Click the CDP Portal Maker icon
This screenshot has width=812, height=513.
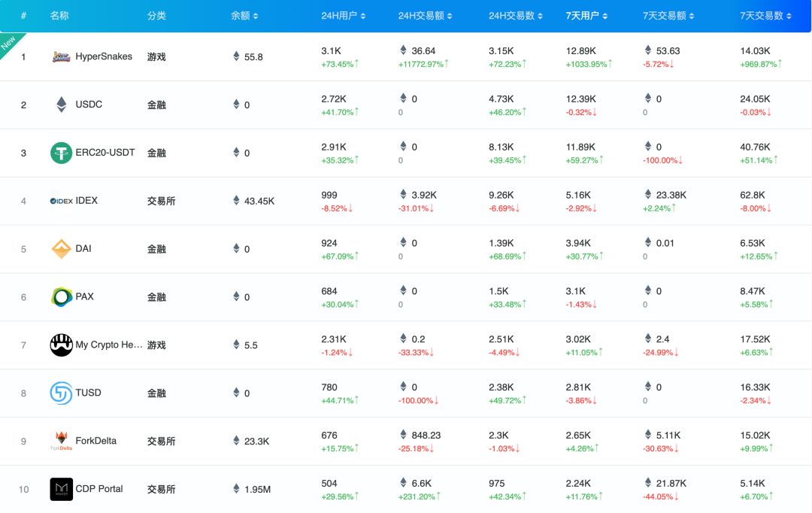61,489
